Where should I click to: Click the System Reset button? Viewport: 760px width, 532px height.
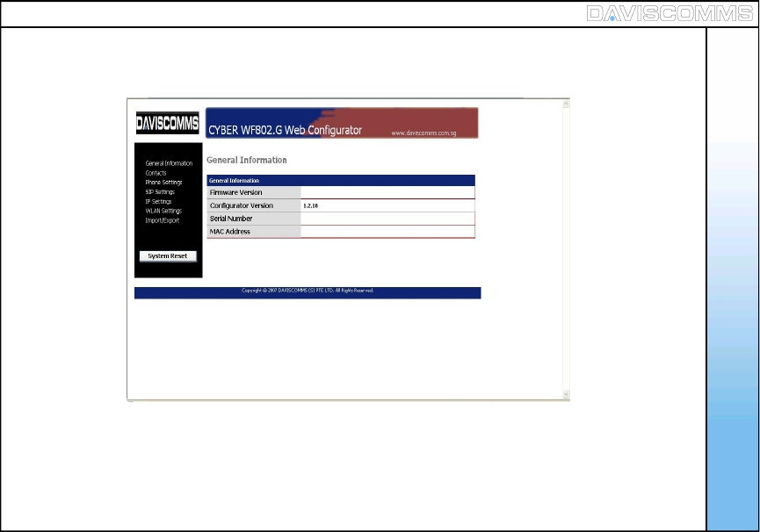pos(168,256)
